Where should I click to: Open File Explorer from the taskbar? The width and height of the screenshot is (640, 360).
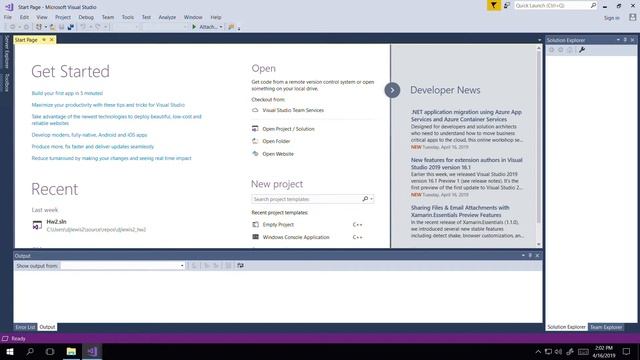pyautogui.click(x=71, y=351)
